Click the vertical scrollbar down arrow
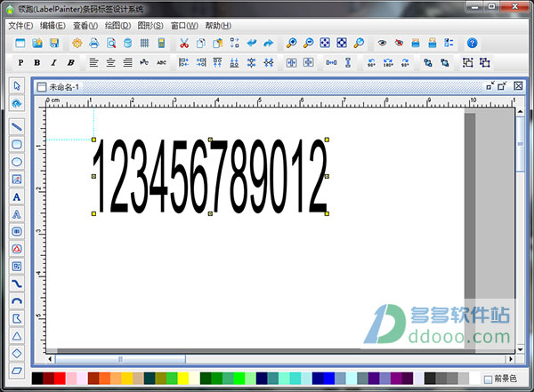534x392 pixels. tap(520, 349)
